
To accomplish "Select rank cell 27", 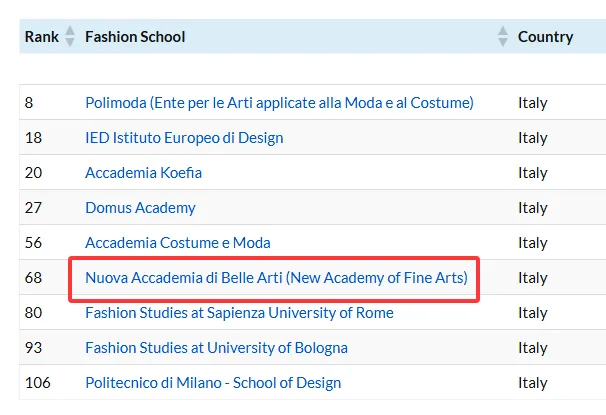I will coord(33,208).
